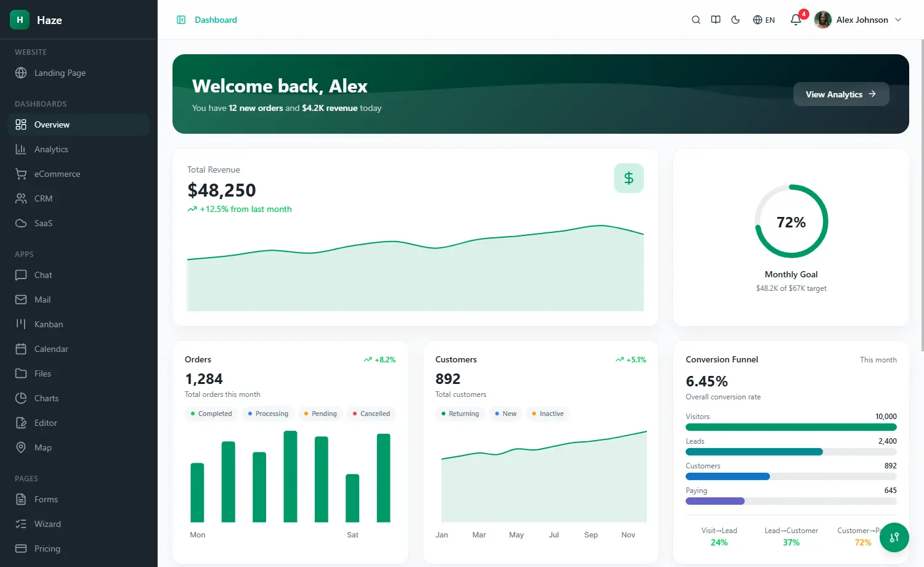This screenshot has height=567, width=924.
Task: Click the View Analytics button
Action: (x=841, y=94)
